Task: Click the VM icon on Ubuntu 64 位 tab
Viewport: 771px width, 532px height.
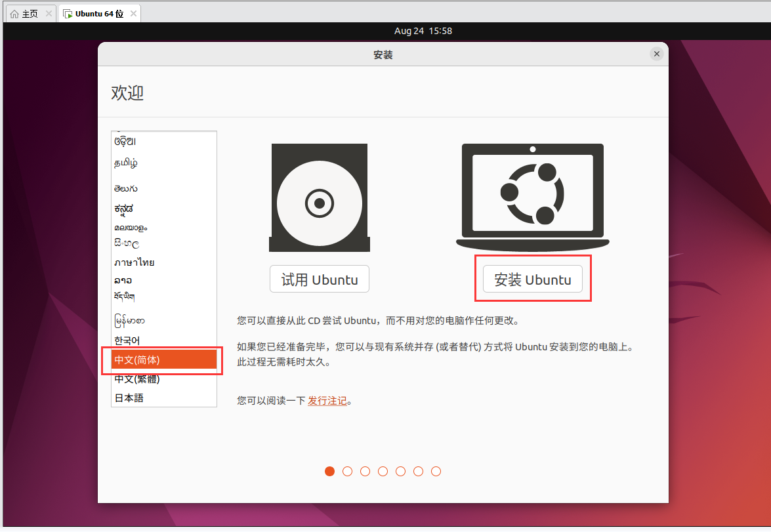Action: (68, 14)
